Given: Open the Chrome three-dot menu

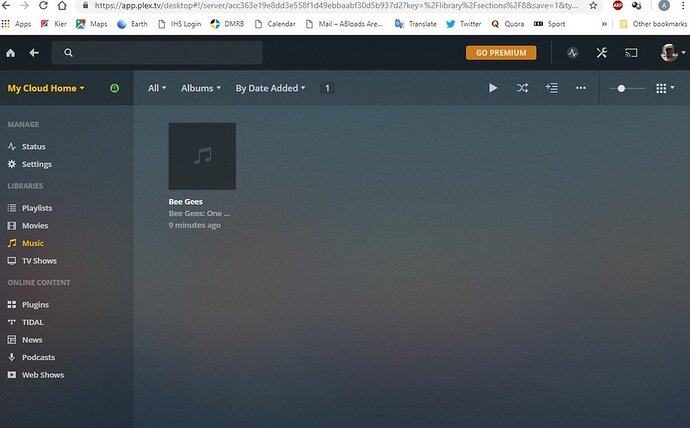Looking at the screenshot, I should pyautogui.click(x=683, y=5).
